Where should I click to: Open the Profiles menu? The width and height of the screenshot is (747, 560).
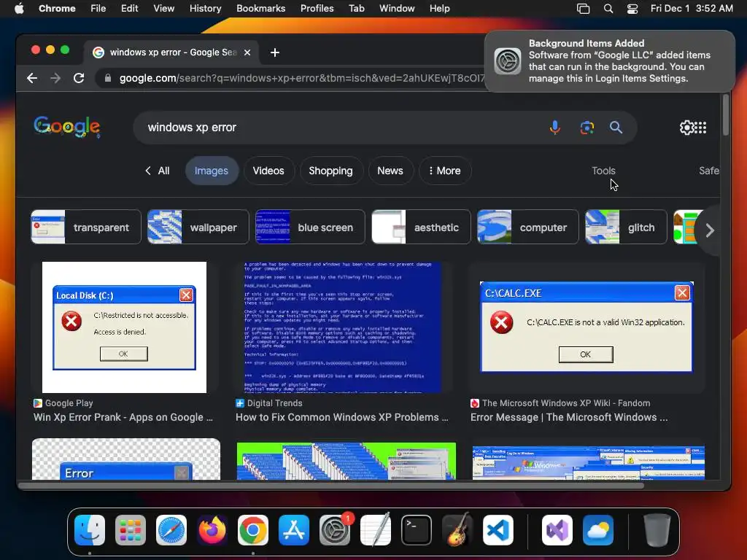[317, 9]
